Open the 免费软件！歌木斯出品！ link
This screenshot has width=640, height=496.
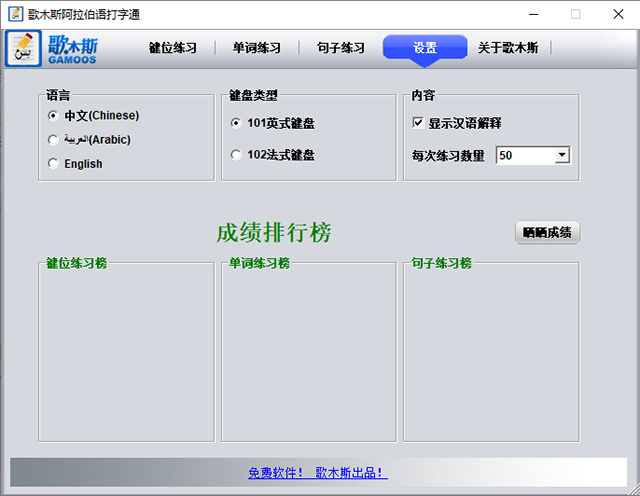318,473
